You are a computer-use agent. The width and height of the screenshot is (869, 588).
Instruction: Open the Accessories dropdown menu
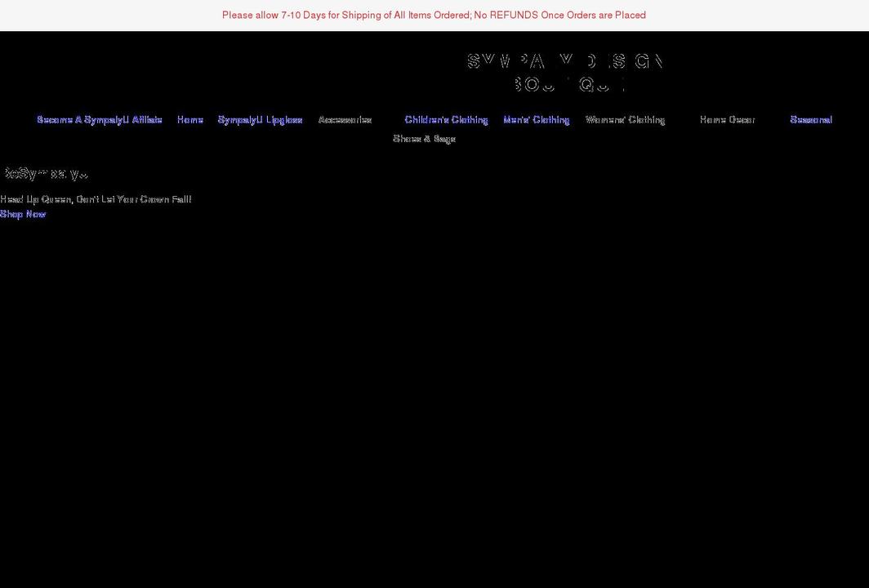[x=345, y=119]
